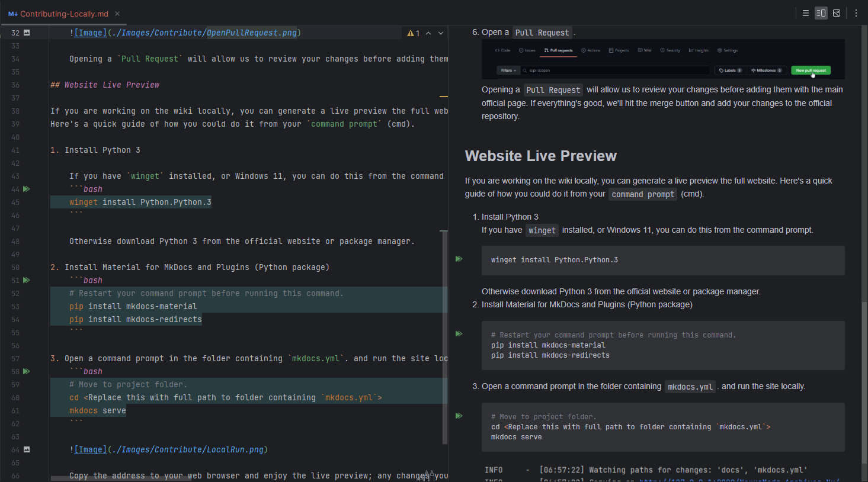This screenshot has height=482, width=868.
Task: Run the winget install block in preview
Action: [x=459, y=259]
